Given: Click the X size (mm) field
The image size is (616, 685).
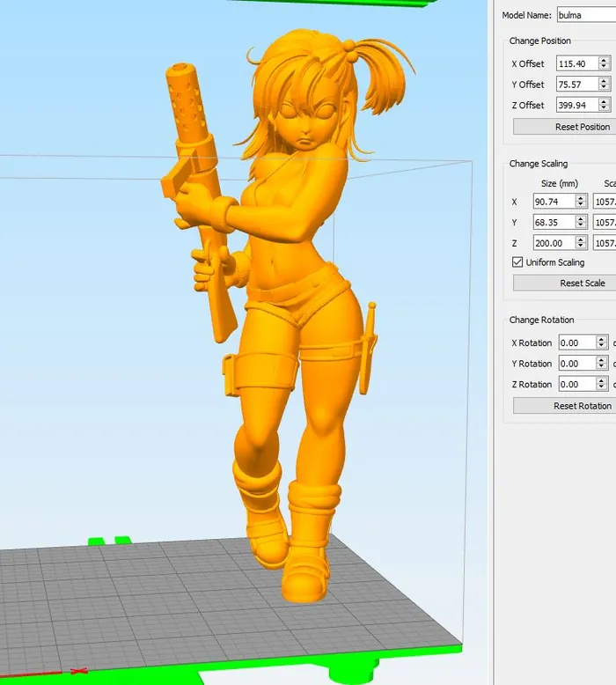Looking at the screenshot, I should pos(554,202).
